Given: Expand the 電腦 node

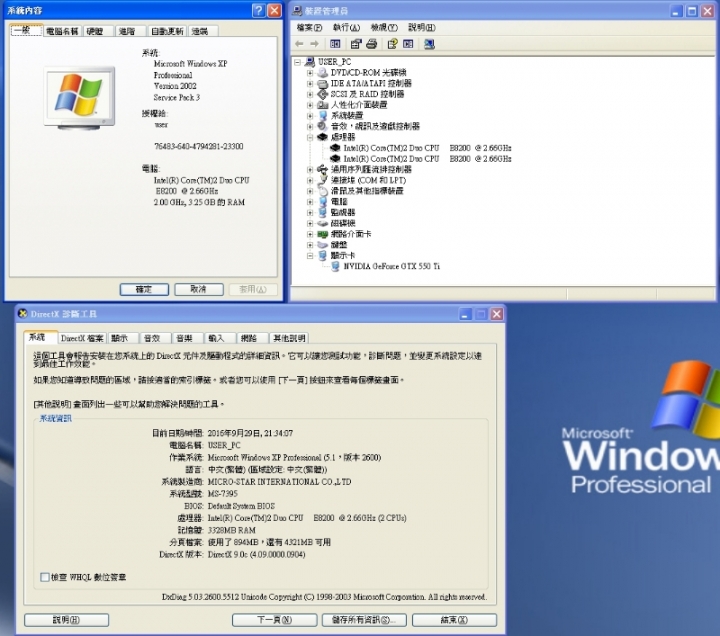Looking at the screenshot, I should (x=310, y=202).
